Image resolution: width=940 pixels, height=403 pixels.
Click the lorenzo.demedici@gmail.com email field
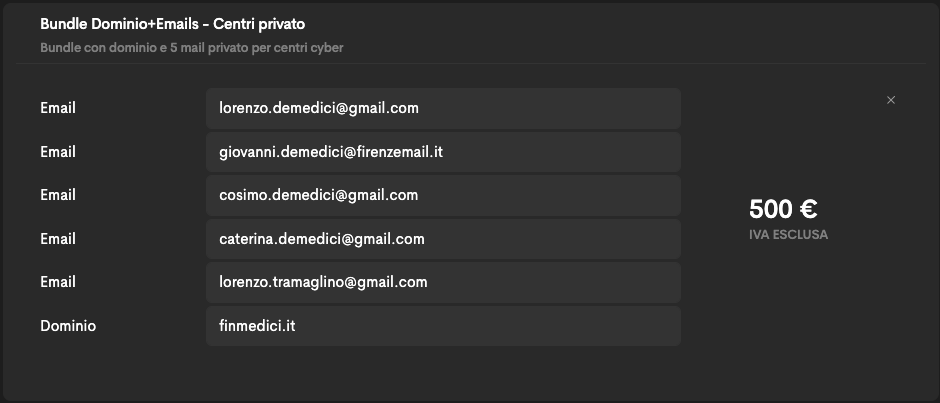tap(443, 108)
